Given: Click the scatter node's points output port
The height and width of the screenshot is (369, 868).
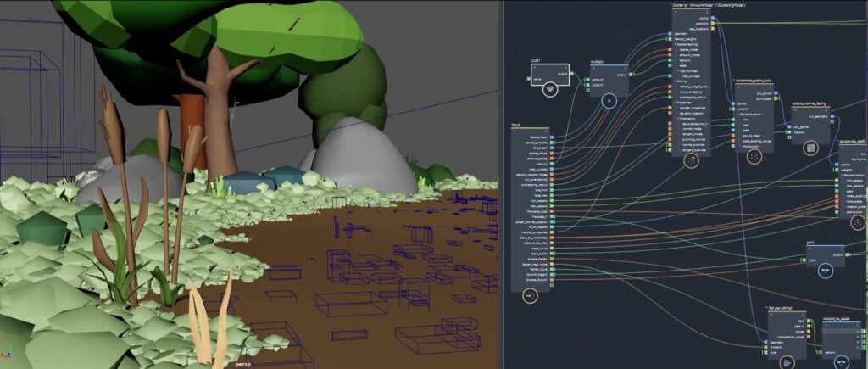Looking at the screenshot, I should pyautogui.click(x=713, y=18).
